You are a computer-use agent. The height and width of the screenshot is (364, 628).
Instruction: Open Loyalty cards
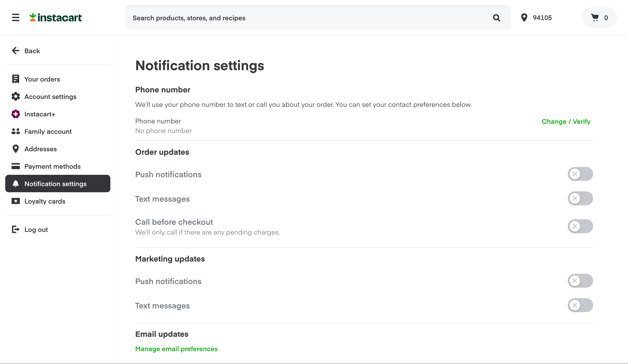(58, 201)
